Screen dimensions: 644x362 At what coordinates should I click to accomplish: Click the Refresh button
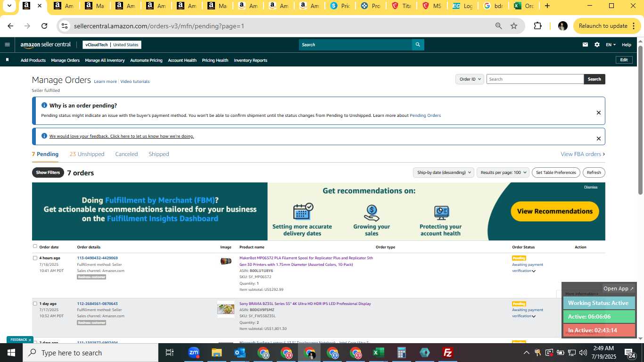pyautogui.click(x=594, y=173)
